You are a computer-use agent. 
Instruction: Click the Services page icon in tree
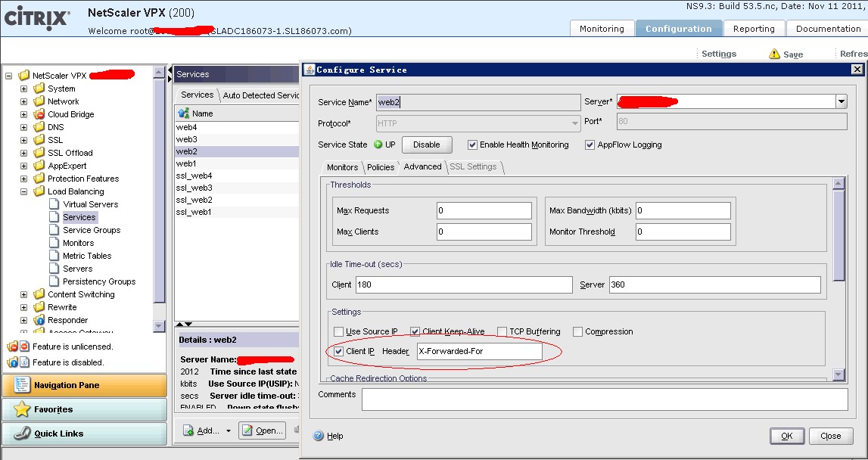(x=54, y=217)
